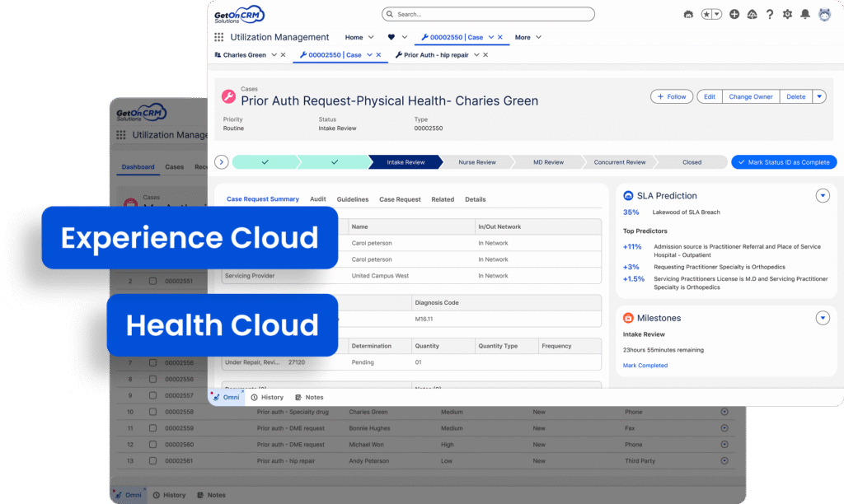Open the Milestones card dropdown arrow
This screenshot has width=844, height=504.
(822, 318)
